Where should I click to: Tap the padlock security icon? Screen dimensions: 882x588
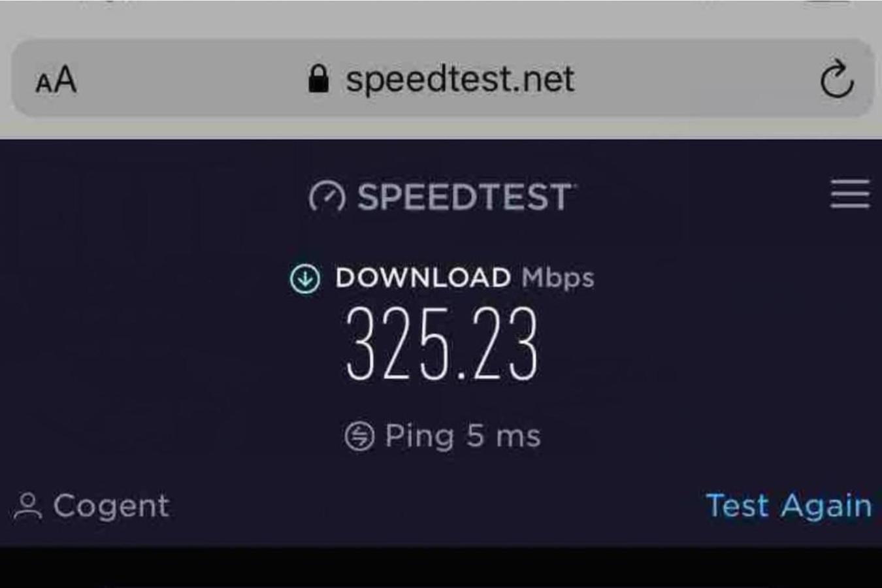318,78
